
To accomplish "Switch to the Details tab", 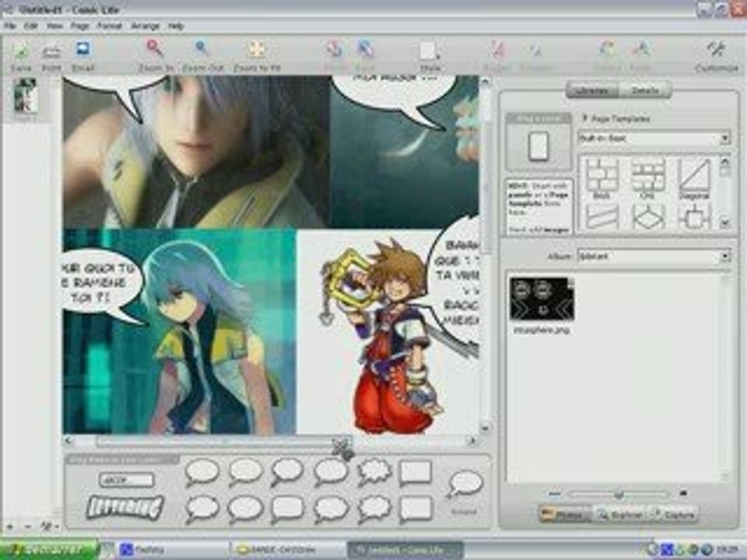I will pos(644,90).
